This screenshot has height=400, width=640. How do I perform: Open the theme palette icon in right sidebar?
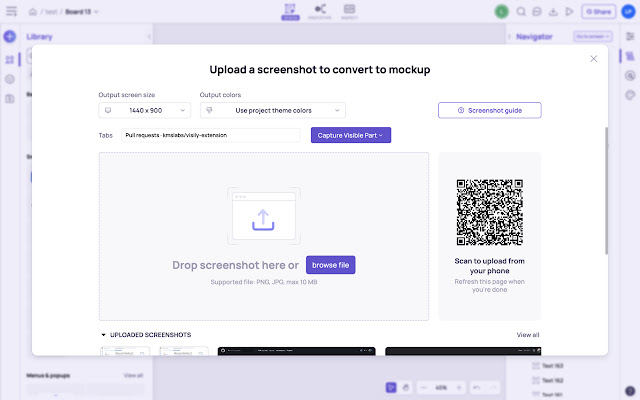pyautogui.click(x=630, y=95)
